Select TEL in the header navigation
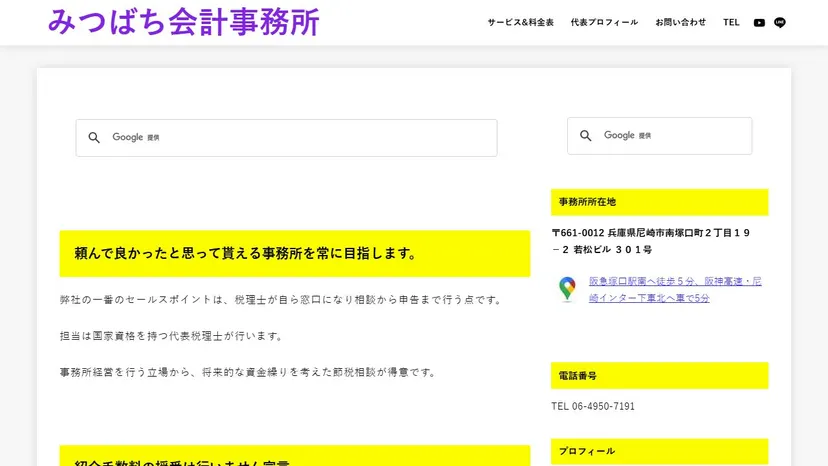This screenshot has height=466, width=828. pyautogui.click(x=731, y=22)
